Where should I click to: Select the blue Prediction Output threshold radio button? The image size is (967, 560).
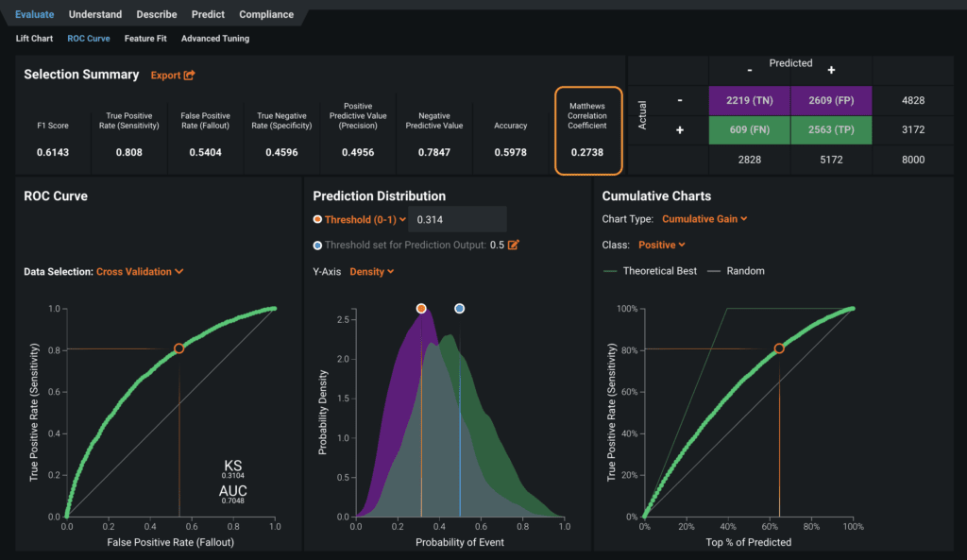coord(317,245)
